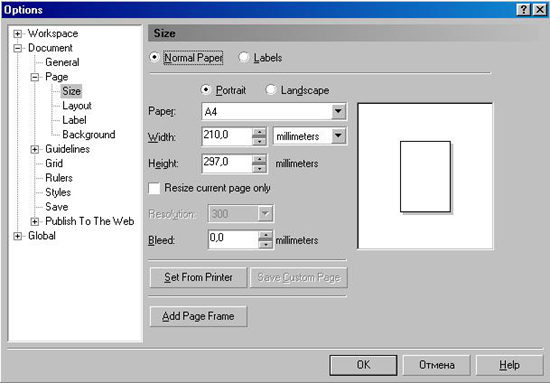This screenshot has height=383, width=550.
Task: Open the Paper size A4 dropdown
Action: coord(338,112)
